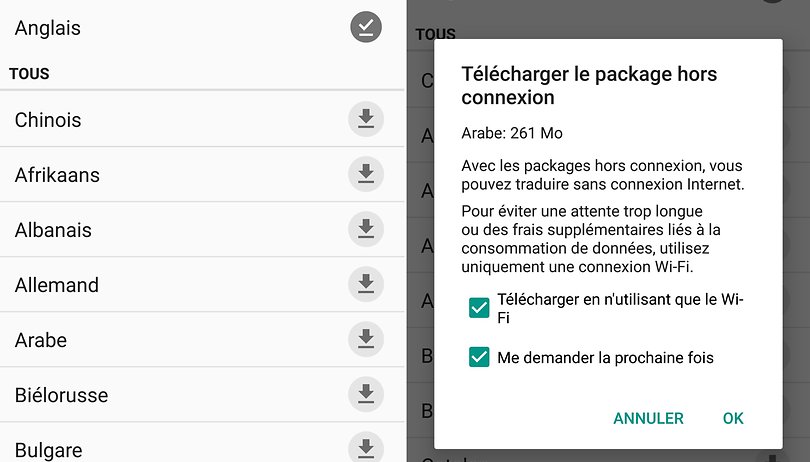The width and height of the screenshot is (810, 462).
Task: Uncheck Télécharger en n'utilisant que le Wi-Fi
Action: point(479,308)
